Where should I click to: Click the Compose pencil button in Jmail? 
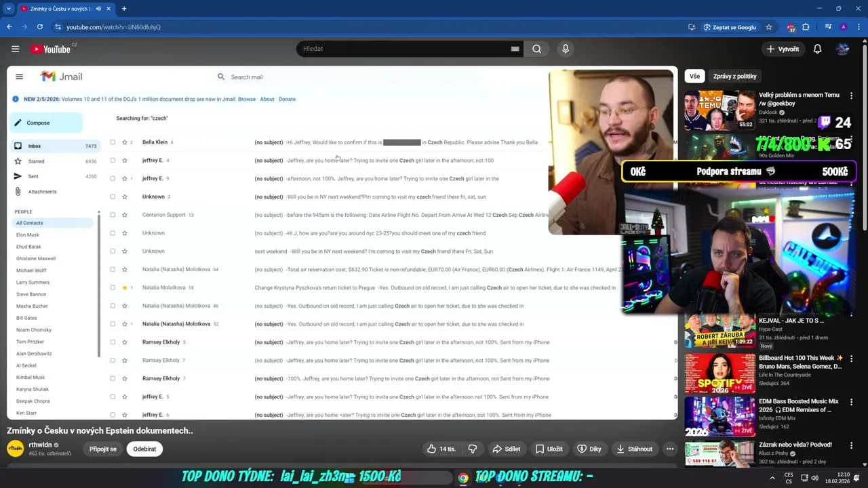coord(45,123)
